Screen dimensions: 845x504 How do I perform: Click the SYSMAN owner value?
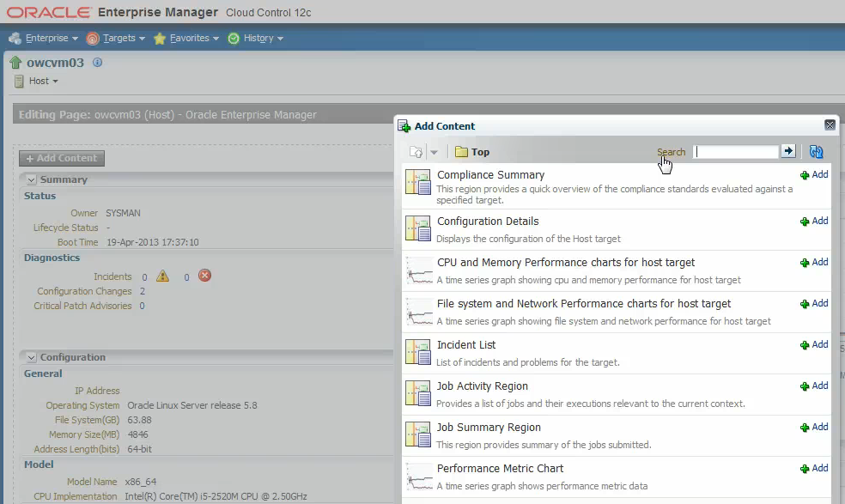click(123, 213)
